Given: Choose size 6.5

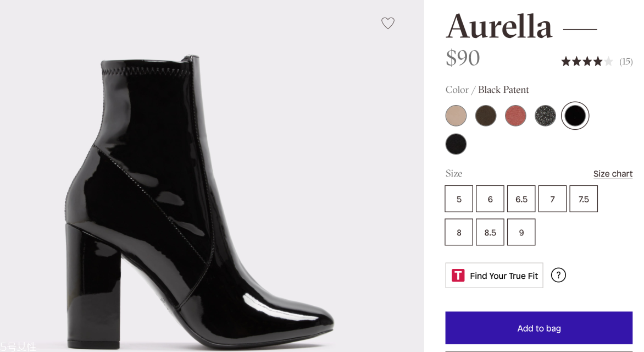Looking at the screenshot, I should pos(521,199).
